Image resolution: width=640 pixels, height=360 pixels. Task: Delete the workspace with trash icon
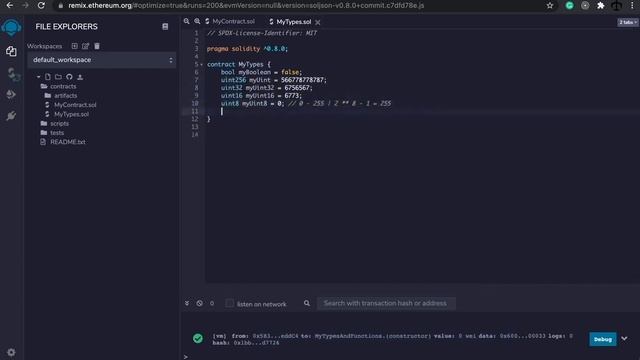(x=97, y=46)
